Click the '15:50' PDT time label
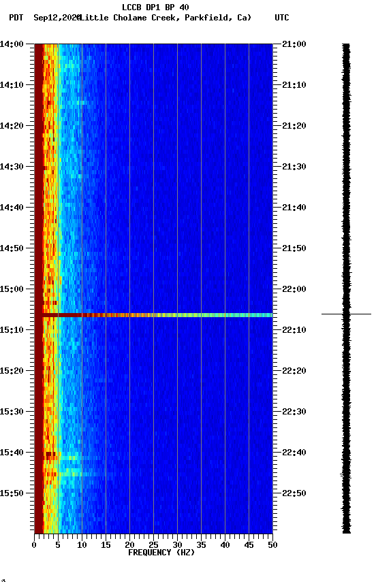This screenshot has height=588, width=376. point(12,493)
